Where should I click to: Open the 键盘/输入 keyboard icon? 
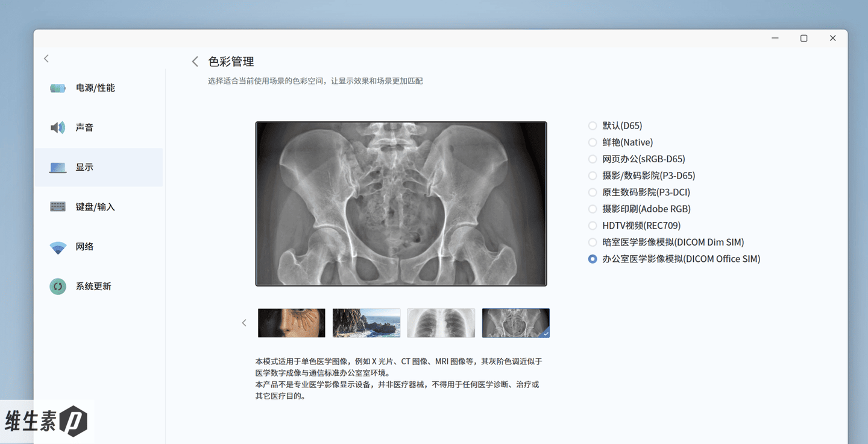point(58,207)
